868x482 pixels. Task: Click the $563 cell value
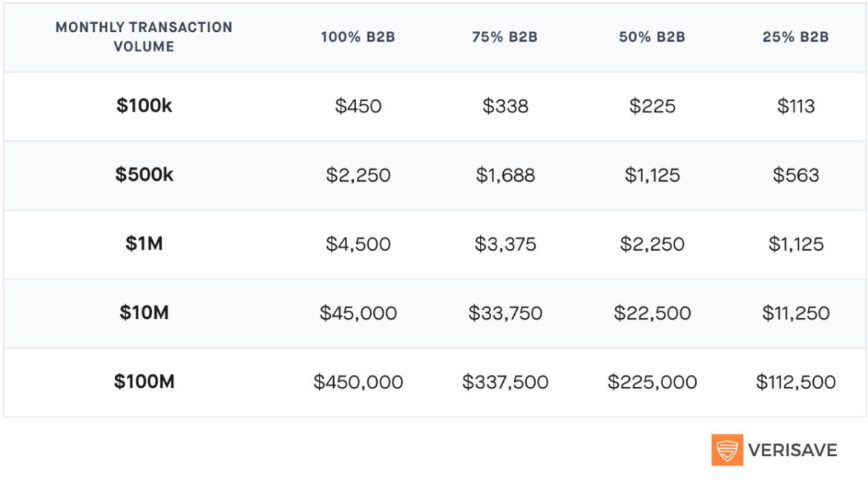click(795, 175)
